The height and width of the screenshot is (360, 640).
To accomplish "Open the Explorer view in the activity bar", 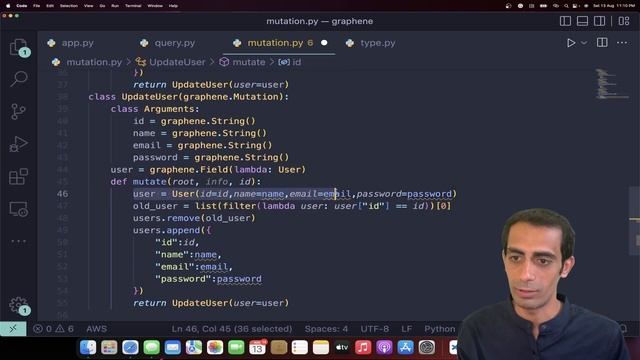I will click(x=18, y=47).
